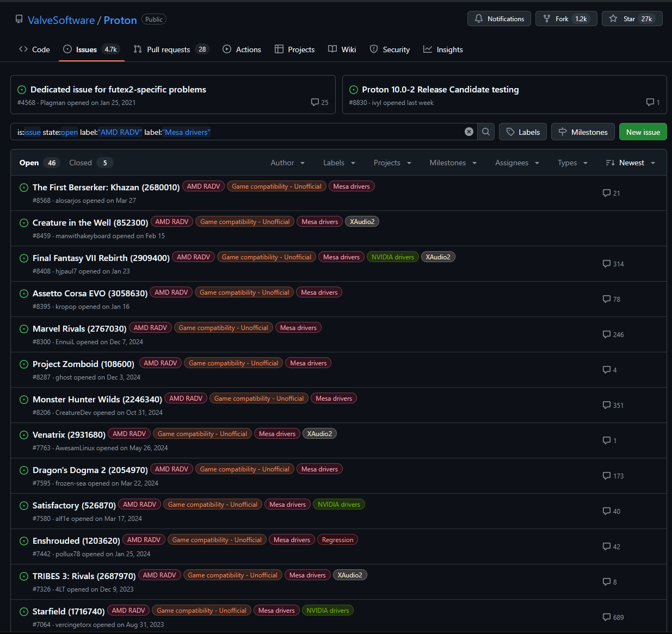The height and width of the screenshot is (634, 672).
Task: Show the Open 46 issues
Action: click(39, 163)
